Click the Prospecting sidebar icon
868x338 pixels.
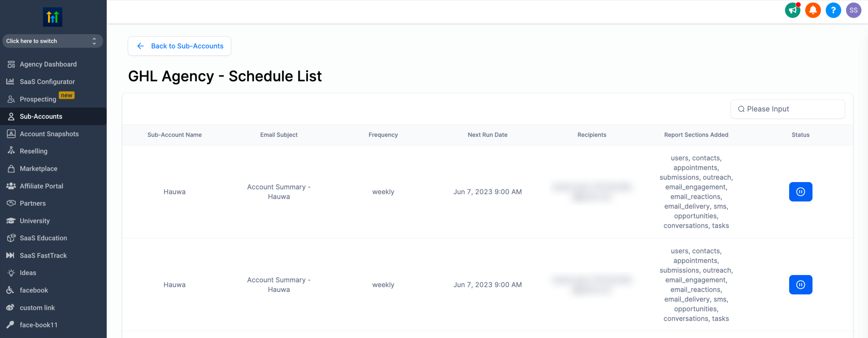pos(11,99)
